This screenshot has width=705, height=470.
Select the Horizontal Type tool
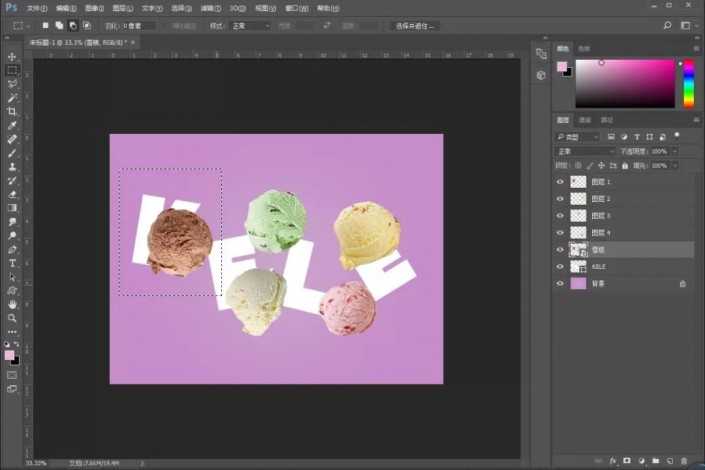coord(12,263)
